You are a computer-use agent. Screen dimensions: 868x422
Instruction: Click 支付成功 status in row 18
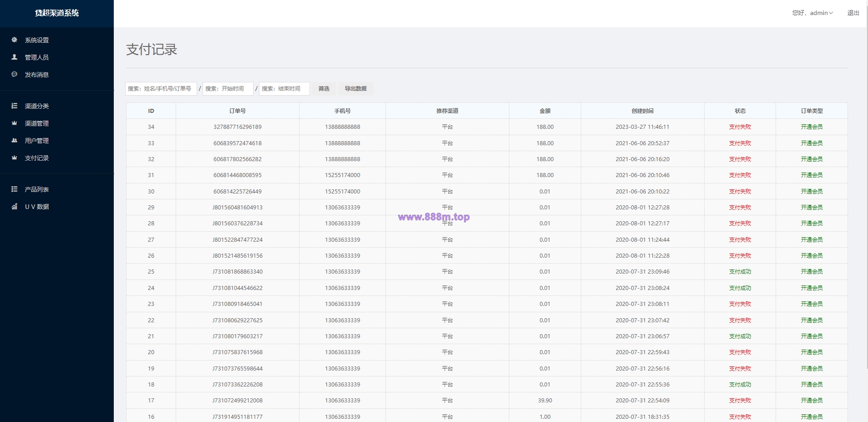tap(740, 385)
